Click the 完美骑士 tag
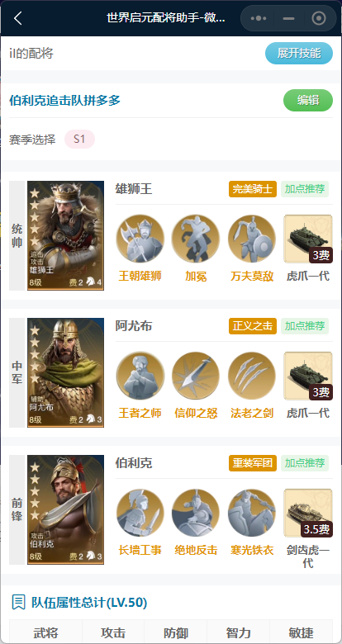Viewport: 342px width, 644px height. [253, 189]
